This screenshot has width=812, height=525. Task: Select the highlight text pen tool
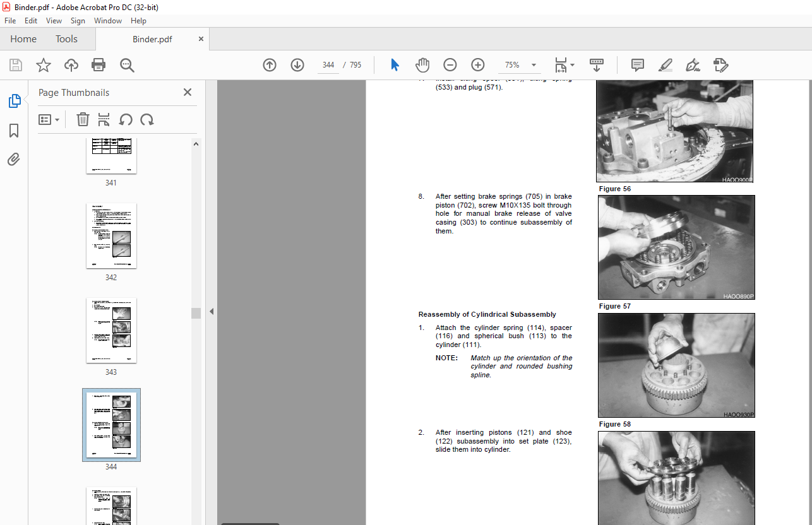point(666,65)
